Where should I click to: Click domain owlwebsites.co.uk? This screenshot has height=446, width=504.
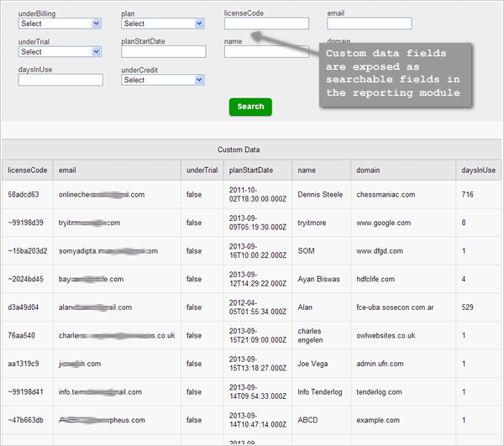point(386,335)
